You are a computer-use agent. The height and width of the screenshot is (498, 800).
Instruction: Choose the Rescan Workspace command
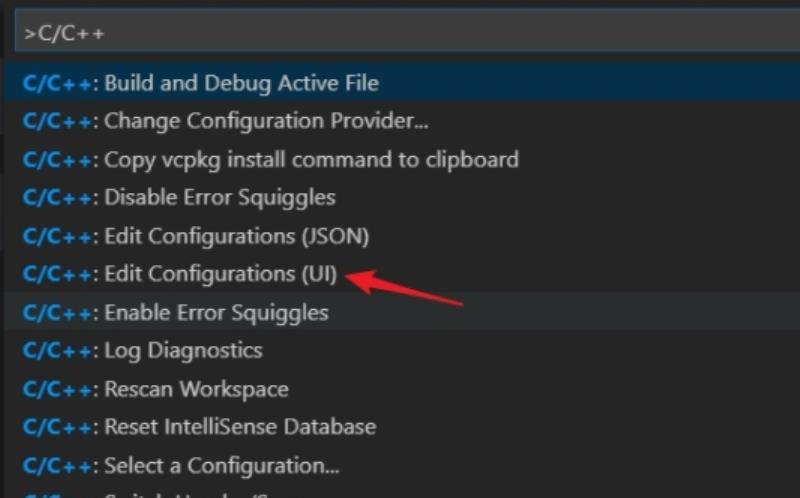tap(402, 389)
